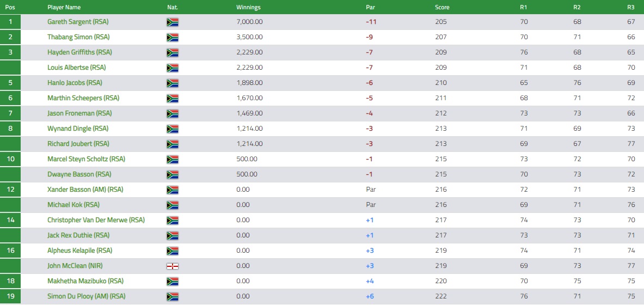Click Michael Kok (RSA) player name
Image resolution: width=644 pixels, height=305 pixels.
tap(73, 205)
